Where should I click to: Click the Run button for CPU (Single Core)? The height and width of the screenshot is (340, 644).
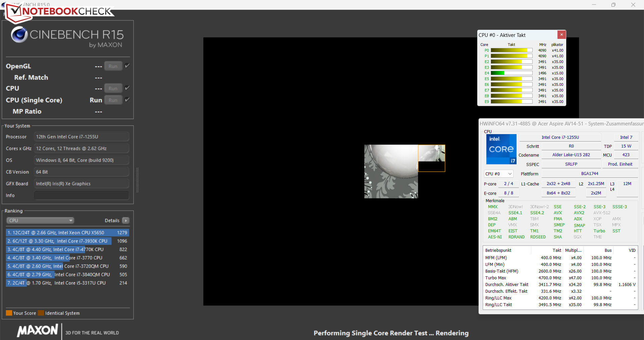[x=113, y=100]
